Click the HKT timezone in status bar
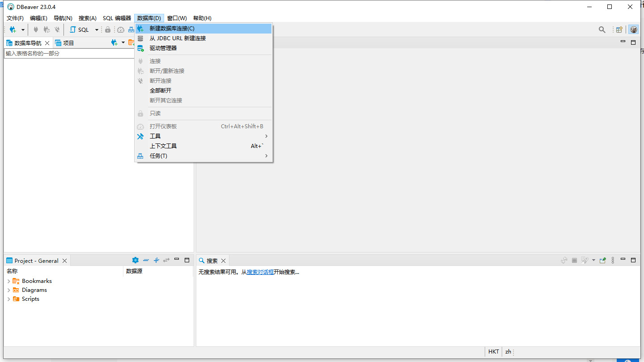644x362 pixels. click(x=494, y=351)
